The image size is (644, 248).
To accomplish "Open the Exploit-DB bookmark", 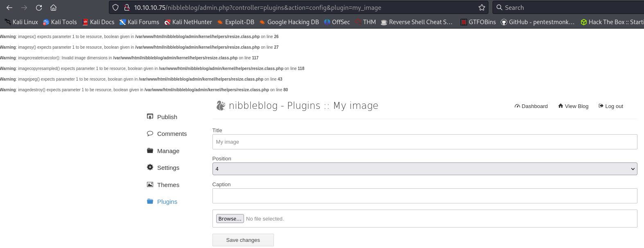I will point(236,22).
